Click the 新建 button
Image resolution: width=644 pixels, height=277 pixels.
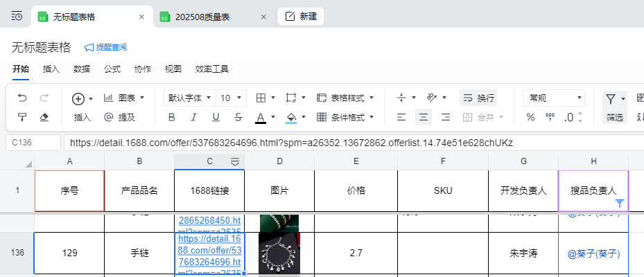(x=301, y=17)
